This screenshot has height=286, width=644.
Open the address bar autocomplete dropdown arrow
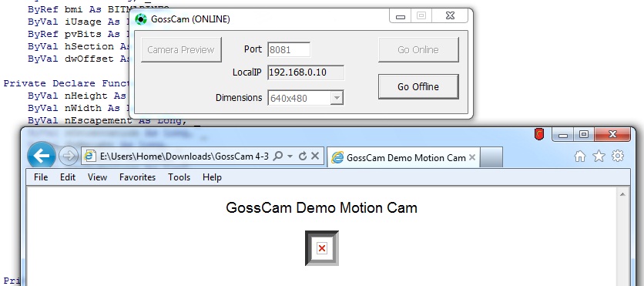(290, 156)
